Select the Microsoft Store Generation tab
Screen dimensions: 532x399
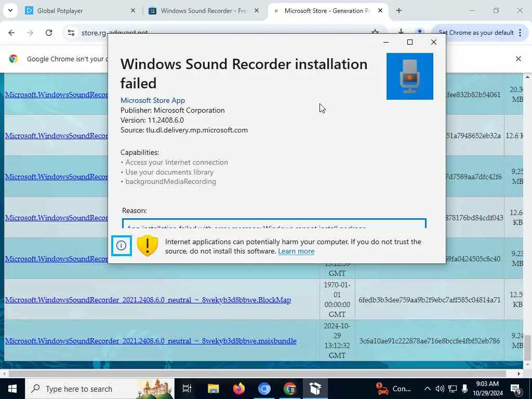point(327,11)
